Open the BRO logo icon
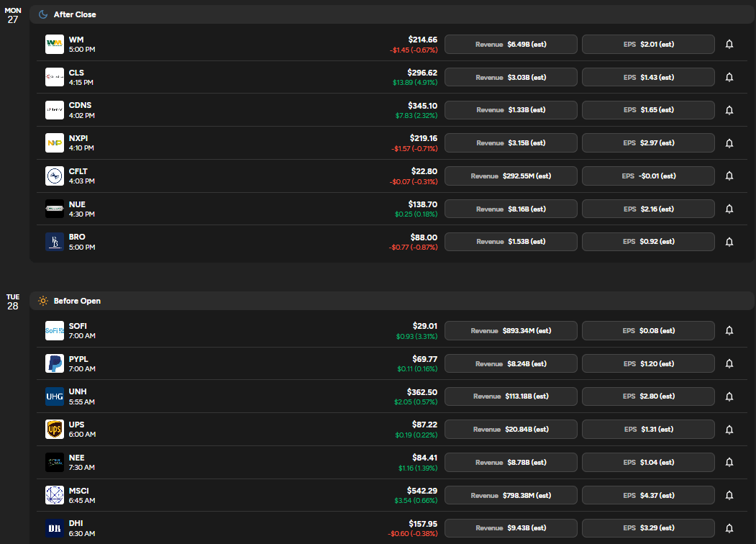The image size is (756, 544). [x=55, y=242]
